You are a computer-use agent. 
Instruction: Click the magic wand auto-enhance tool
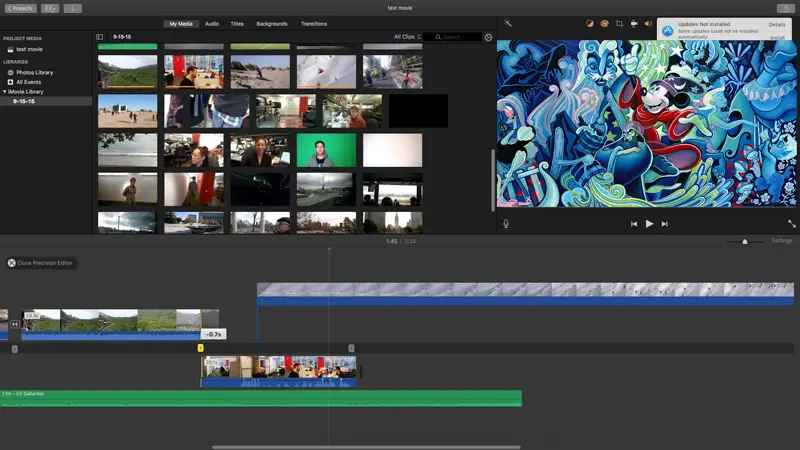(x=508, y=23)
